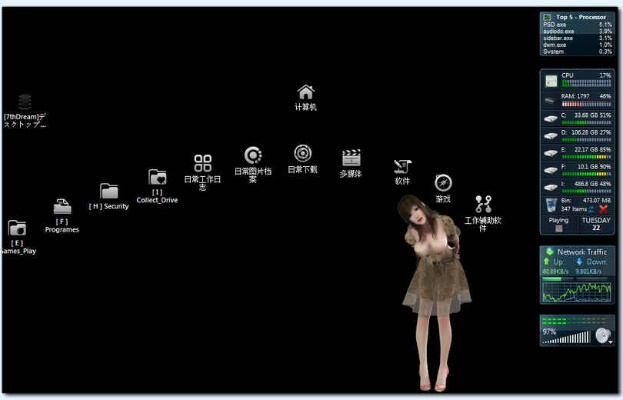Click the Network Traffic graph

pyautogui.click(x=576, y=291)
